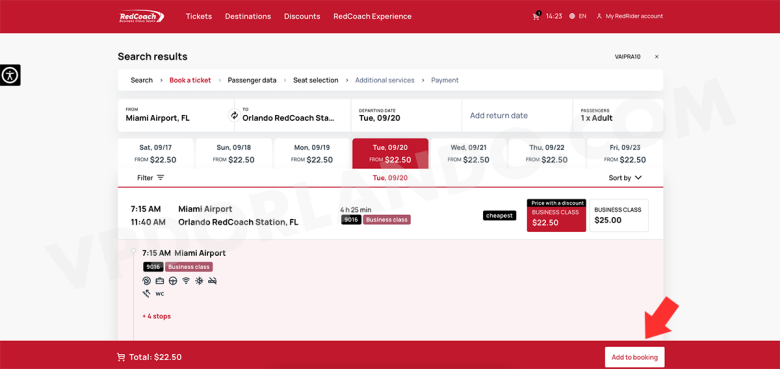Viewport: 780px width, 369px height.
Task: Select the Sun, 09/18 date tab
Action: click(234, 154)
